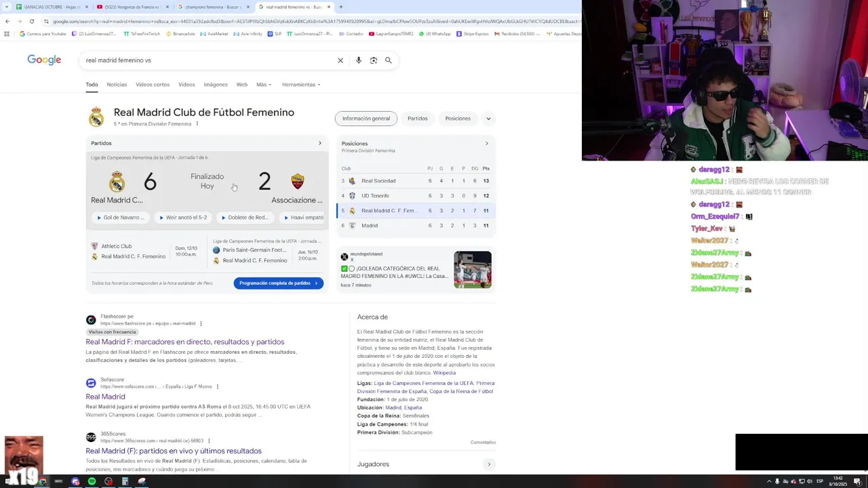Open the tab search chevron in Chrome
Screen dimensions: 868x488
coord(5,7)
